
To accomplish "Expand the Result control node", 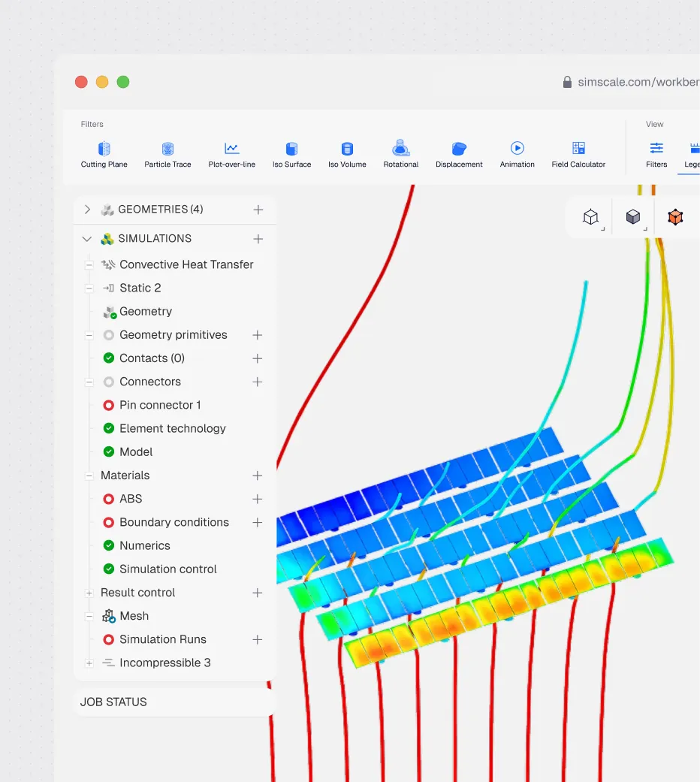I will (89, 593).
